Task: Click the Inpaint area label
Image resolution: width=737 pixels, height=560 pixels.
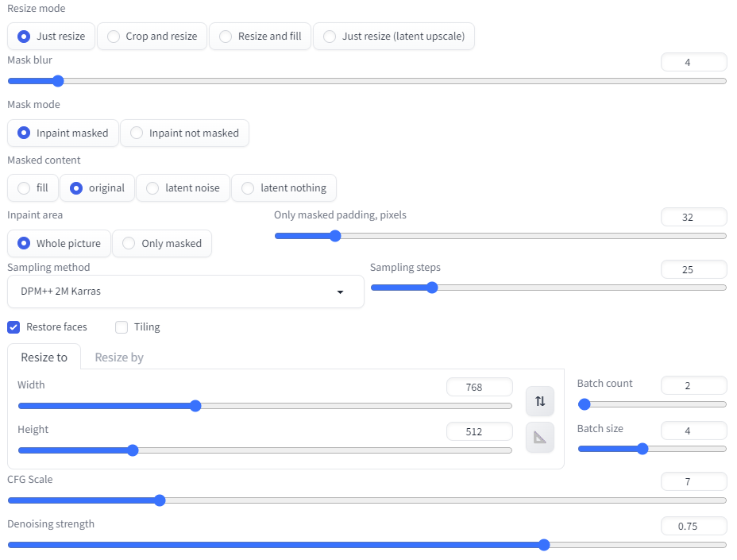Action: [x=35, y=215]
